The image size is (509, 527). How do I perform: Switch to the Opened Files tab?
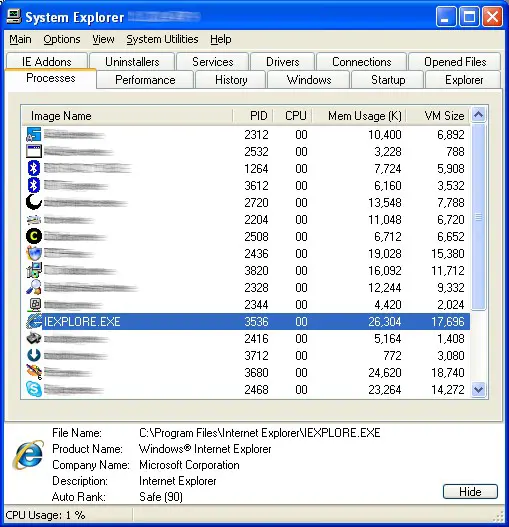455,62
